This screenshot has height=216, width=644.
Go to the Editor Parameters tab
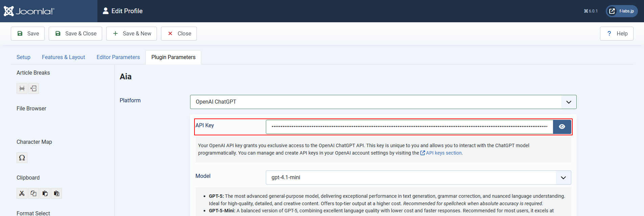point(118,57)
